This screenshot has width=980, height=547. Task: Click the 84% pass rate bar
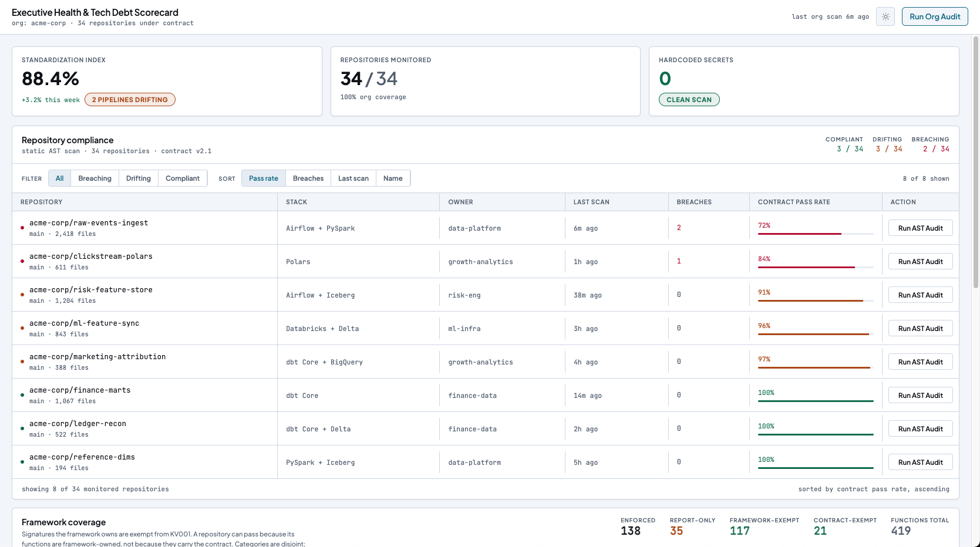click(x=816, y=267)
